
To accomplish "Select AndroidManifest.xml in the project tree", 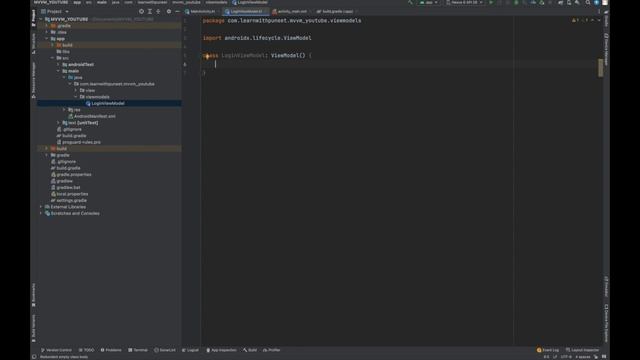I will point(92,116).
